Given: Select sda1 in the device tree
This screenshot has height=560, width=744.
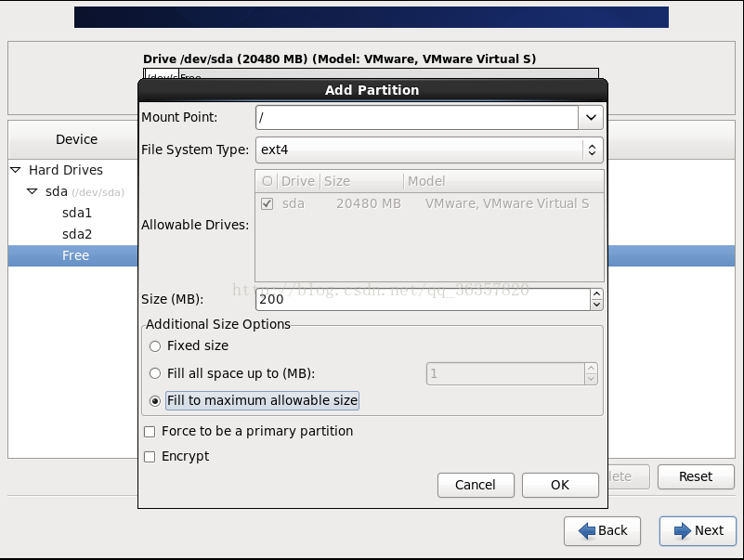Looking at the screenshot, I should pyautogui.click(x=77, y=213).
